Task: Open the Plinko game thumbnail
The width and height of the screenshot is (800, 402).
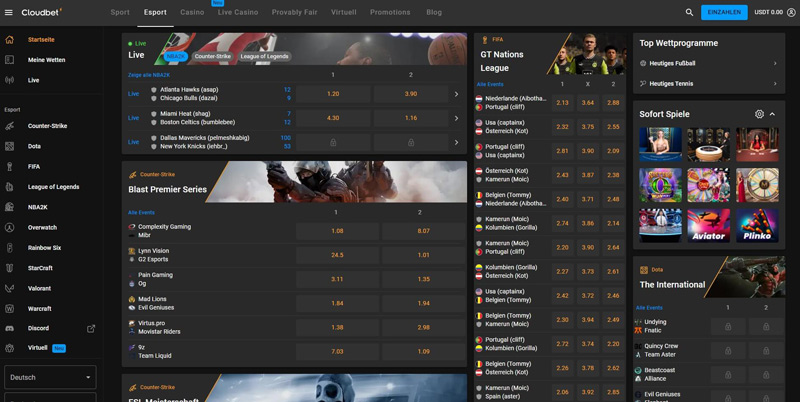Action: [x=757, y=225]
